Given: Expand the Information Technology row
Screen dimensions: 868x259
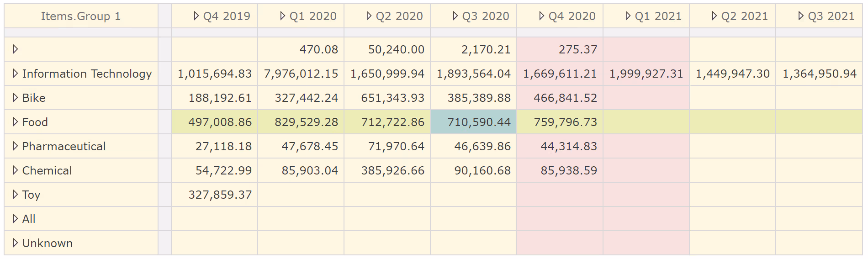Looking at the screenshot, I should (x=16, y=74).
